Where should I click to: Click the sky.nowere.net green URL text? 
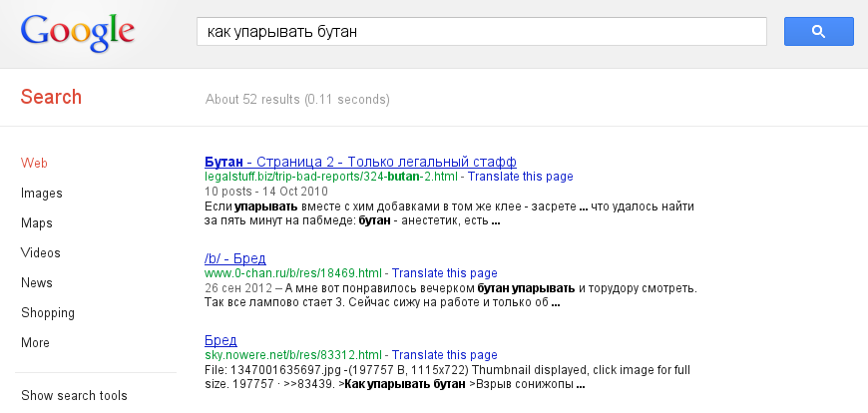click(293, 355)
